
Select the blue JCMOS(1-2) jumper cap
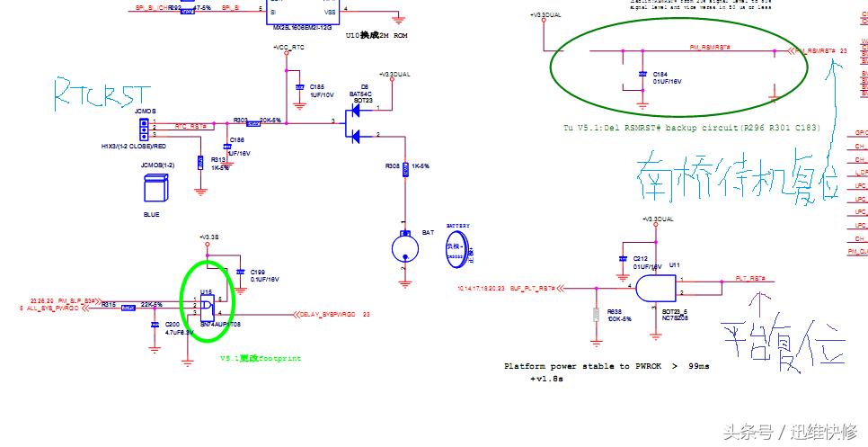coord(155,188)
